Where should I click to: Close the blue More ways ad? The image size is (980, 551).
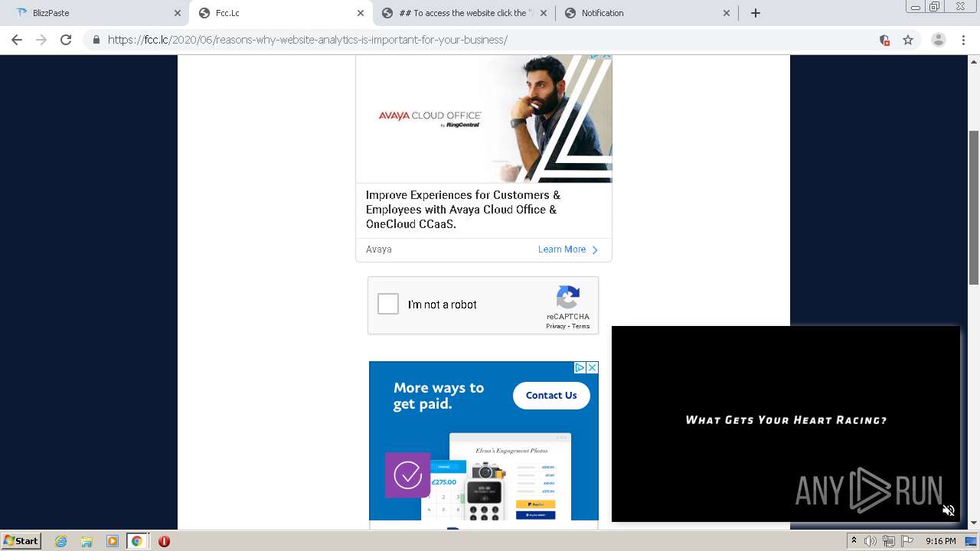592,368
